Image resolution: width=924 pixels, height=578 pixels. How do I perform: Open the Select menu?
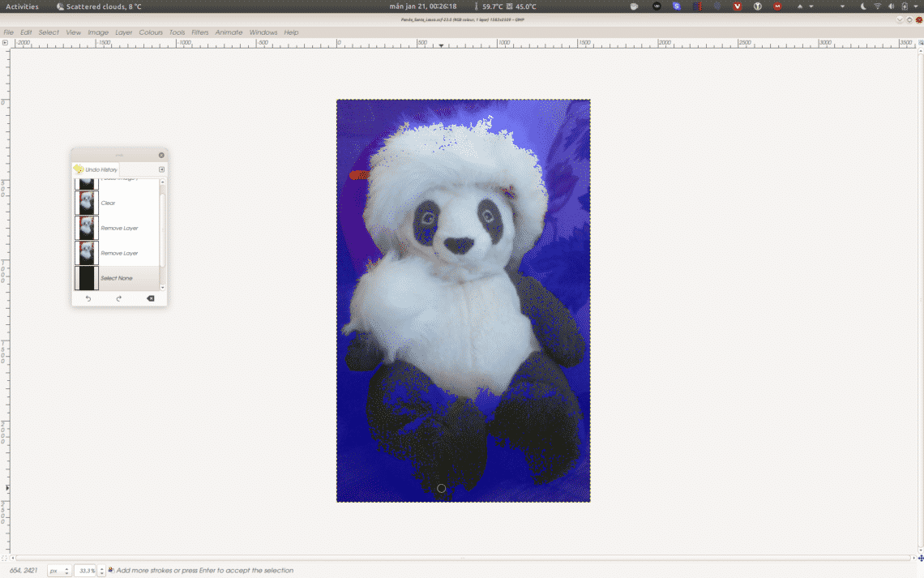coord(49,32)
